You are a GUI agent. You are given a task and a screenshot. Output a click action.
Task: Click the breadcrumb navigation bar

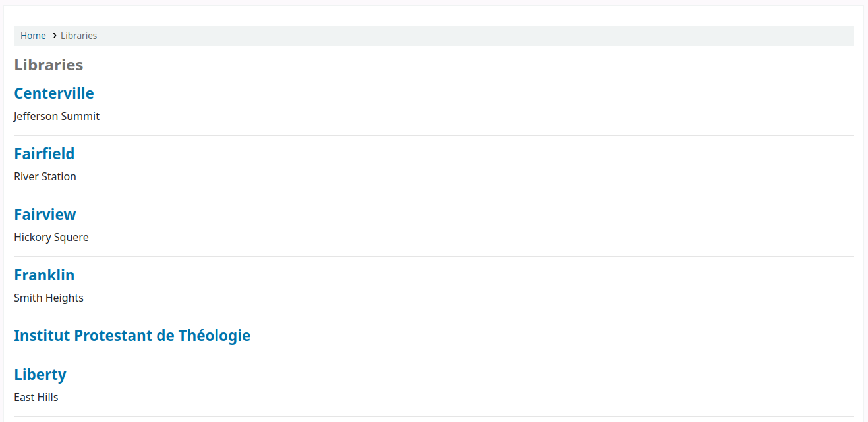(x=428, y=36)
